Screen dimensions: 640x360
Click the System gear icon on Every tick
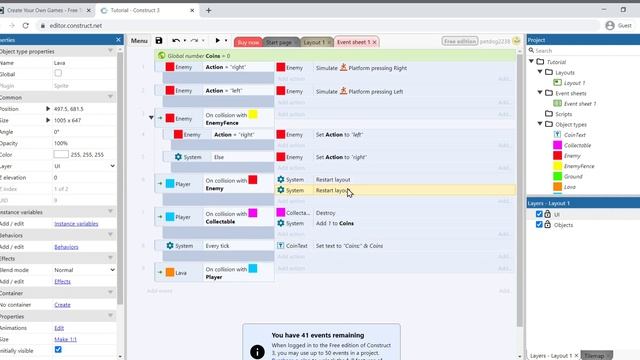coord(170,245)
